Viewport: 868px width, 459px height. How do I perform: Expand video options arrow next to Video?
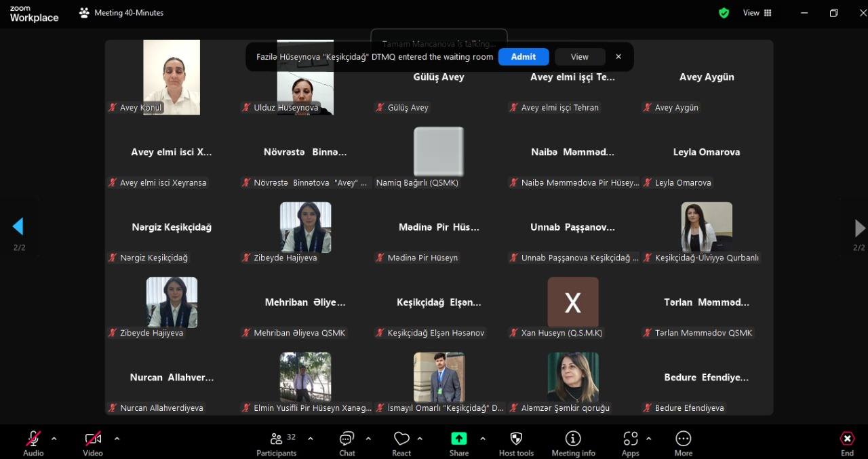pos(117,438)
